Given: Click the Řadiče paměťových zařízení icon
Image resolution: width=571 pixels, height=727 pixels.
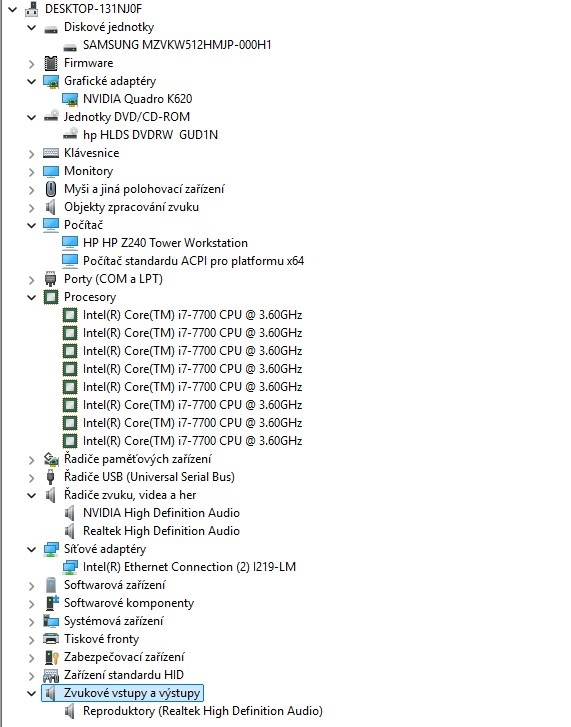Looking at the screenshot, I should (51, 459).
